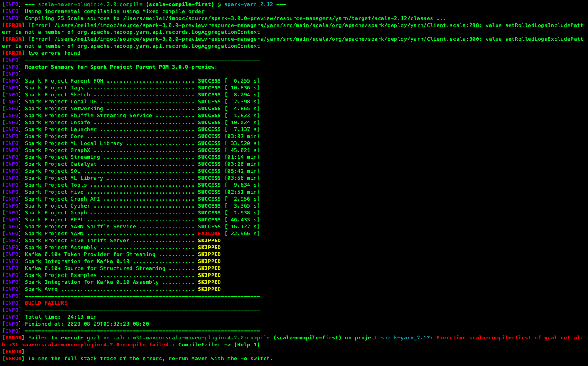Click 'Spark Project REPL' row
588x366 pixels.
point(131,220)
